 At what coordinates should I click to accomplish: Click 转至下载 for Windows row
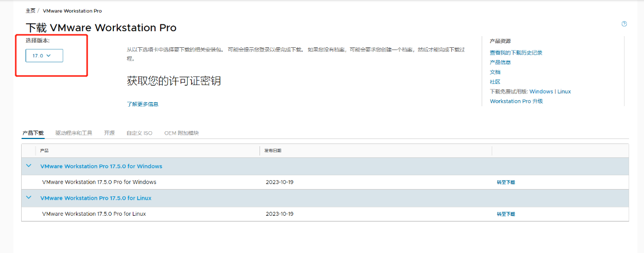click(506, 182)
